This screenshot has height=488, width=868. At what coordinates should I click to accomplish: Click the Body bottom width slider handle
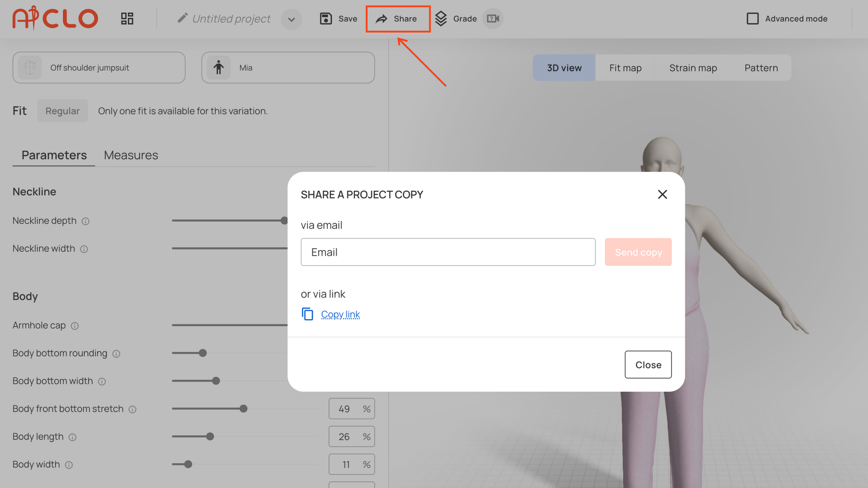(x=216, y=381)
